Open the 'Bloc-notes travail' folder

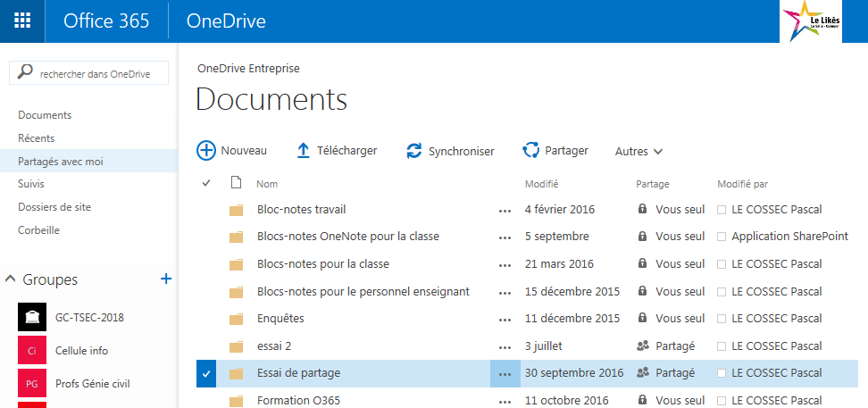pos(302,210)
